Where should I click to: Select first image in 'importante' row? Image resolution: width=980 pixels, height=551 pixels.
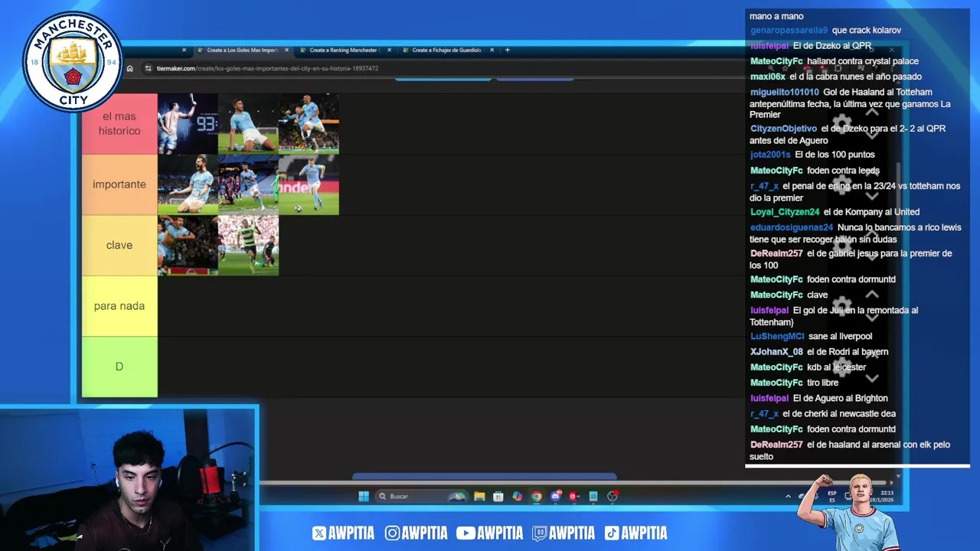188,184
